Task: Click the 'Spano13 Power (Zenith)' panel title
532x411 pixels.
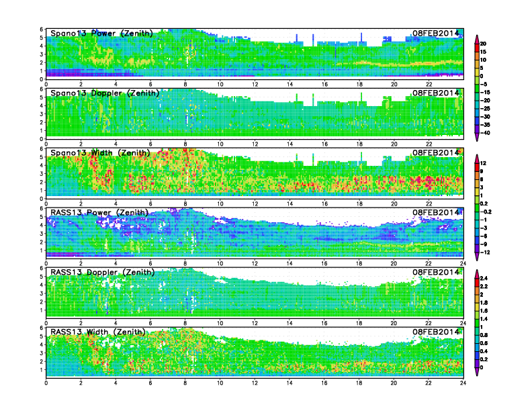Action: [x=101, y=33]
